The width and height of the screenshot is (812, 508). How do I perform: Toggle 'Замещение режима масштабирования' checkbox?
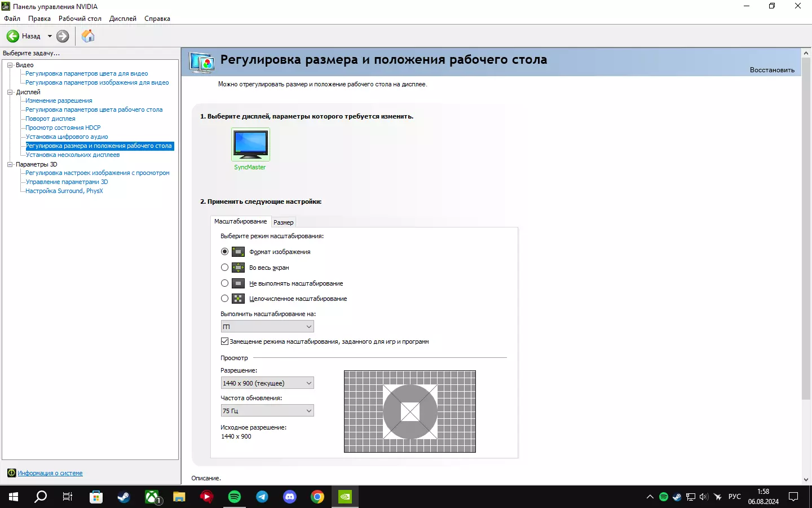click(225, 341)
